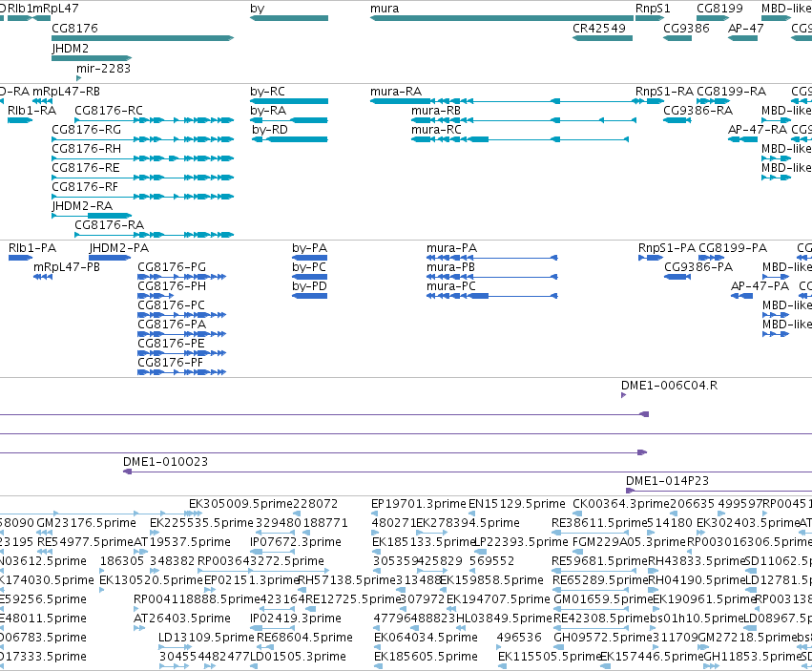The height and width of the screenshot is (671, 812).
Task: Click the RnpS1 gene label
Action: [x=653, y=9]
